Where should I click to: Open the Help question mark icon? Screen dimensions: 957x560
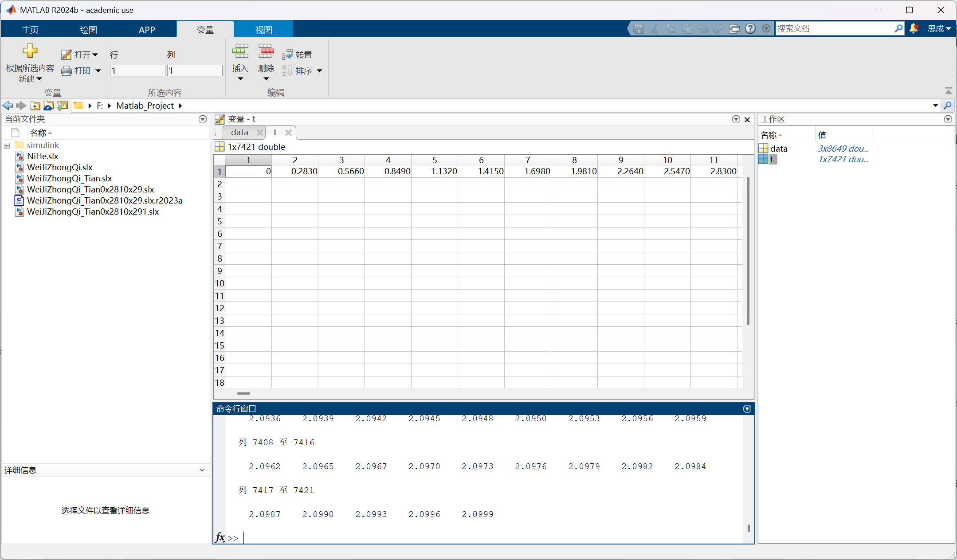tap(750, 29)
